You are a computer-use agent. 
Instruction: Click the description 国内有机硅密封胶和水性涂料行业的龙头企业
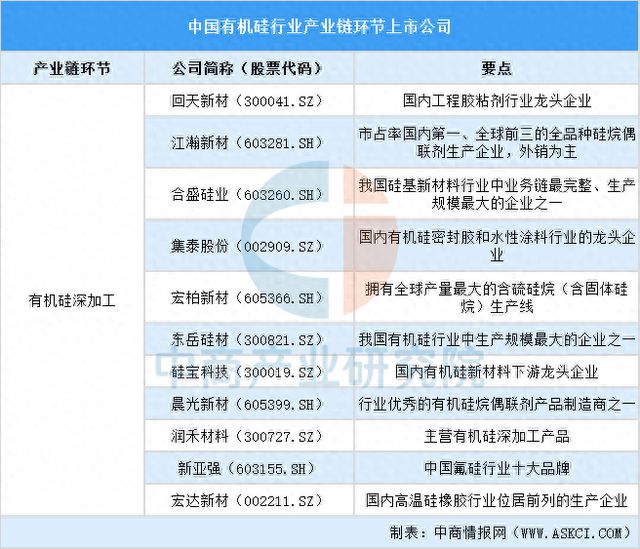click(497, 246)
